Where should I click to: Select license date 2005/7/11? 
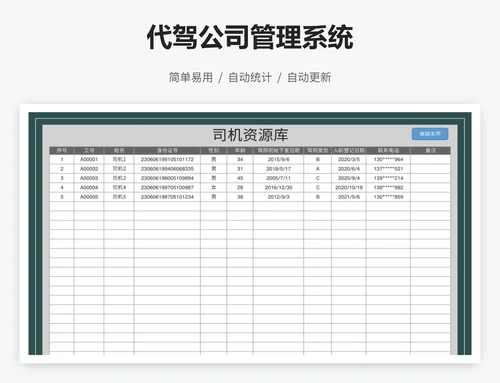pyautogui.click(x=279, y=178)
